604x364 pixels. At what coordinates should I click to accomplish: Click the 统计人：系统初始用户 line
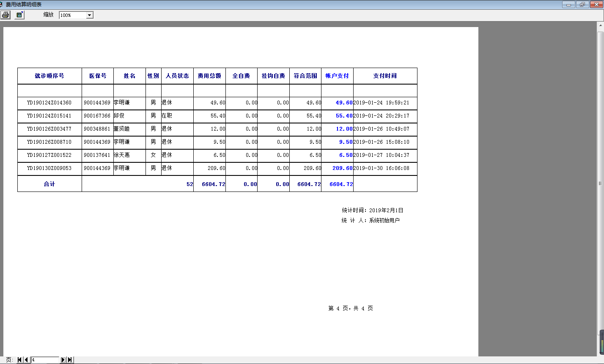[x=371, y=220]
